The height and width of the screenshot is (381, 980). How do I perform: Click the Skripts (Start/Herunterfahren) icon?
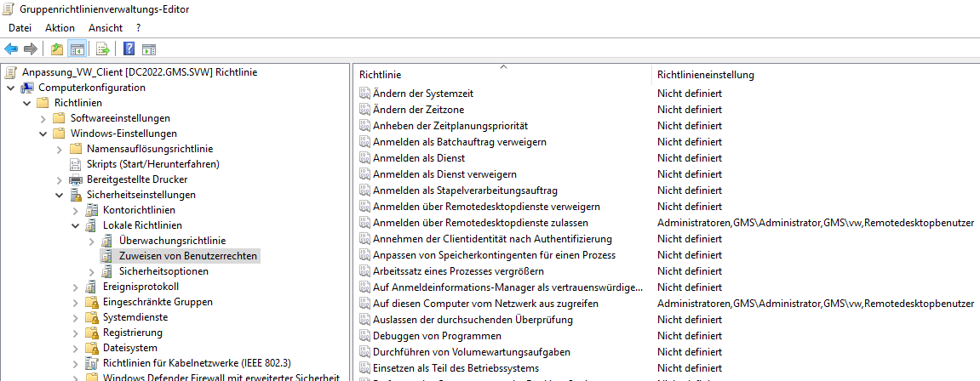[77, 164]
